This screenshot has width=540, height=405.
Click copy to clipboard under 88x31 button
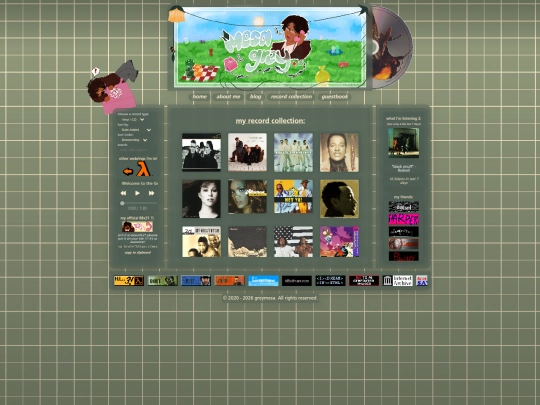[137, 252]
